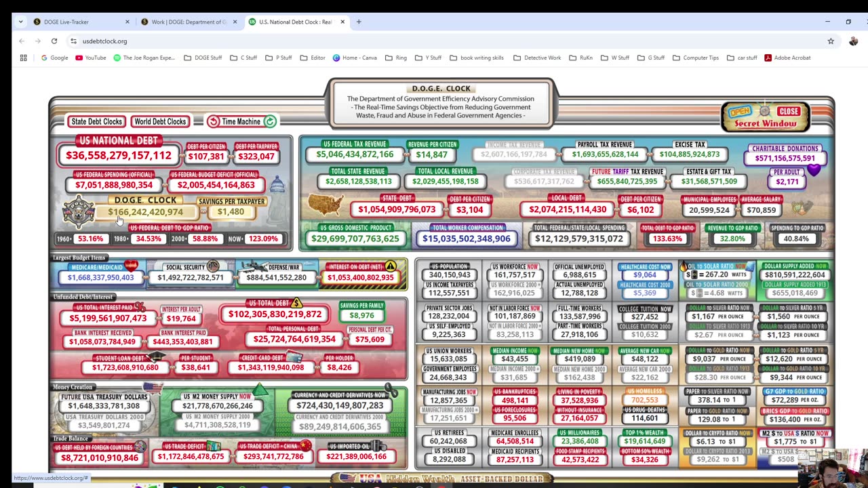
Task: Click the Total Worker Compensation value
Action: [x=466, y=239]
